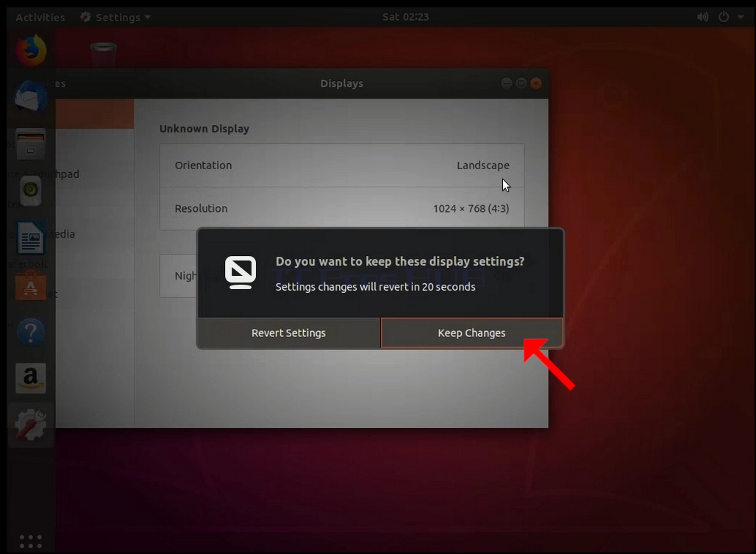Open the Help dock icon
This screenshot has width=756, height=554.
[31, 332]
